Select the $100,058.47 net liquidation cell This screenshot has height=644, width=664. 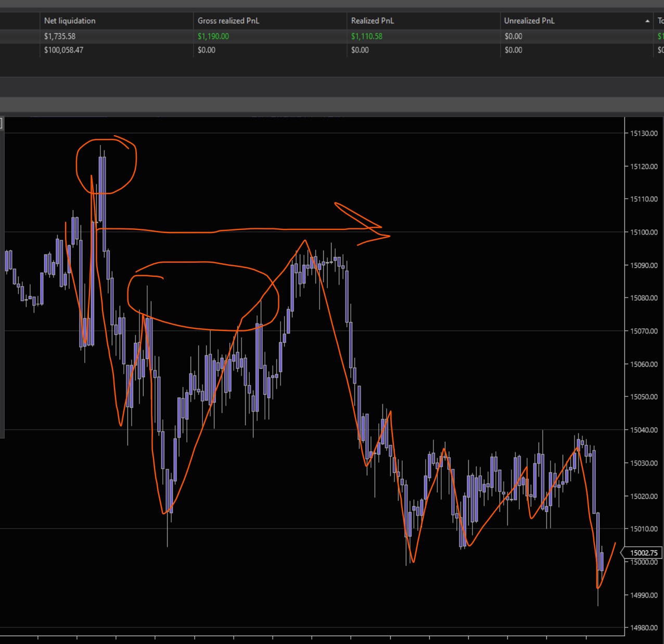(x=63, y=50)
